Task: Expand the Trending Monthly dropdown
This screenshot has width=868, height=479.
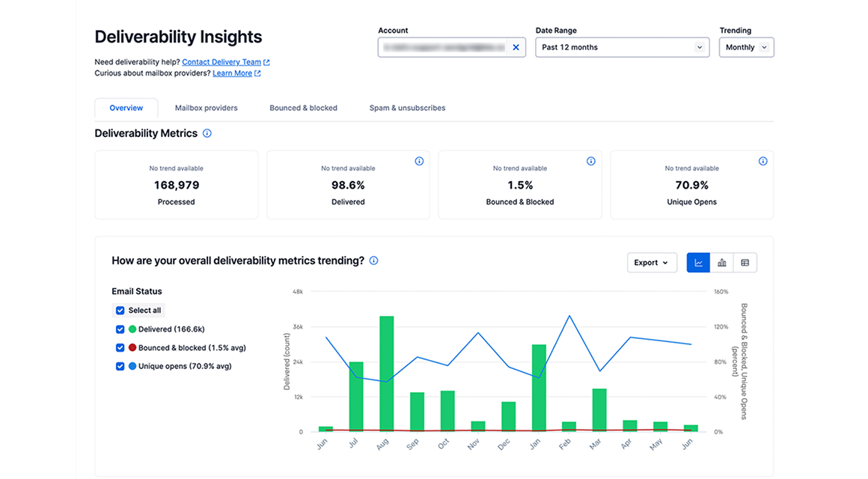Action: pos(746,47)
